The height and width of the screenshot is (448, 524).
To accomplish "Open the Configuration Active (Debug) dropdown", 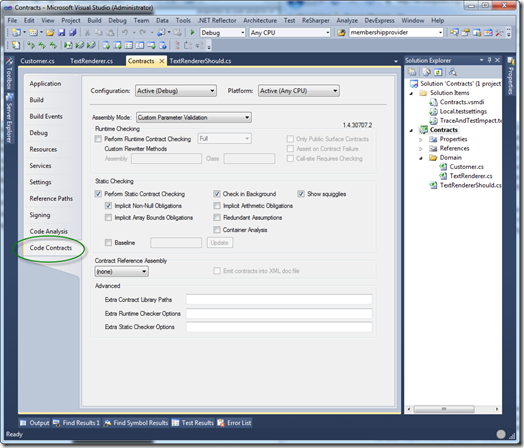I will click(176, 91).
